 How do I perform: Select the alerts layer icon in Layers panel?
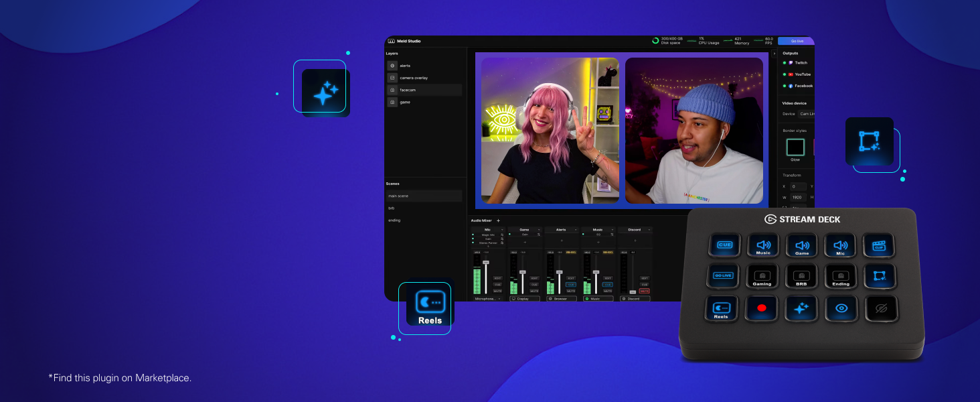coord(392,66)
